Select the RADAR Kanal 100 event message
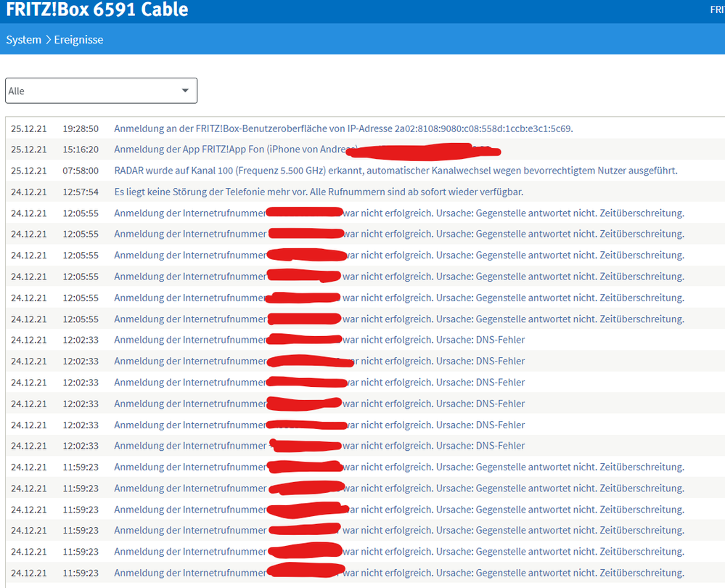The image size is (725, 588). [x=396, y=171]
